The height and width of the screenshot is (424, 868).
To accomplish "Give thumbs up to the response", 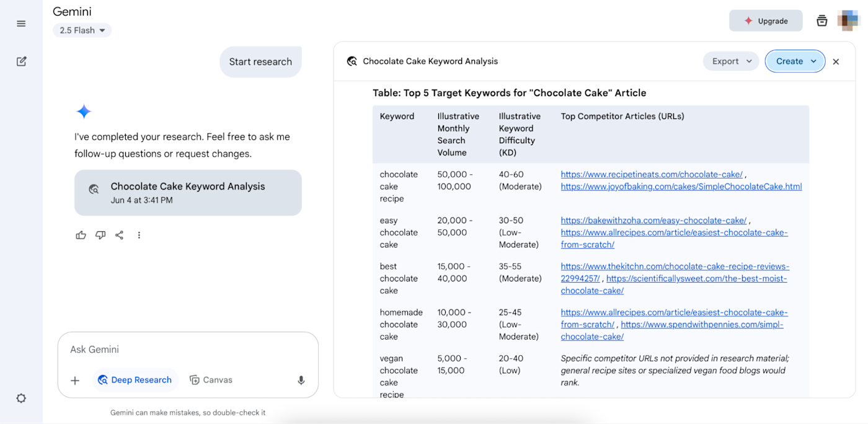I will (81, 235).
